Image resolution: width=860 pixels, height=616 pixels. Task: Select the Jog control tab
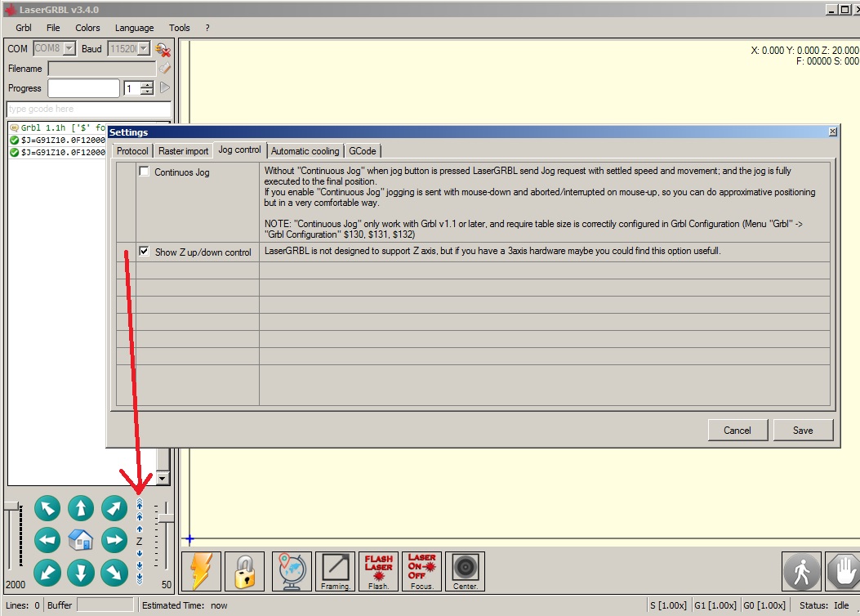point(239,150)
